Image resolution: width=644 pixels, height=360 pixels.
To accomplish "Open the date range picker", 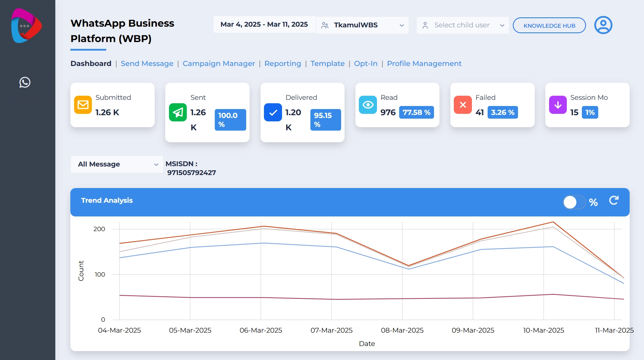I will (x=264, y=25).
